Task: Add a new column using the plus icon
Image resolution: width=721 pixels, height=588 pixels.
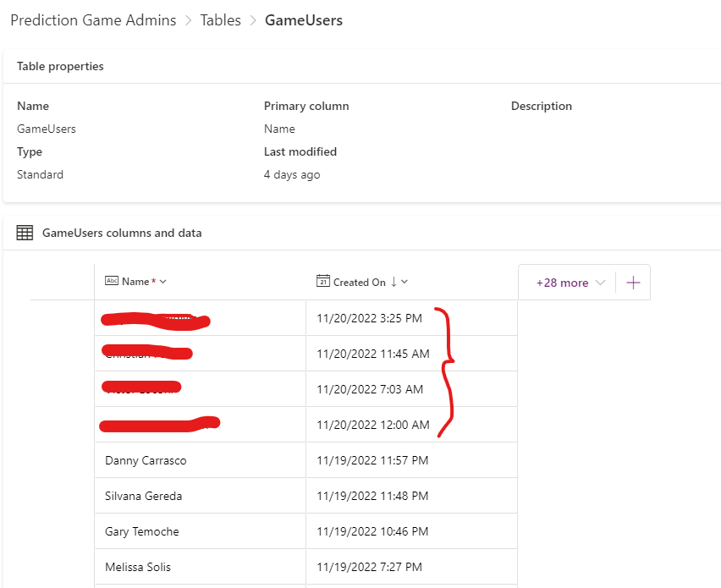Action: tap(633, 282)
